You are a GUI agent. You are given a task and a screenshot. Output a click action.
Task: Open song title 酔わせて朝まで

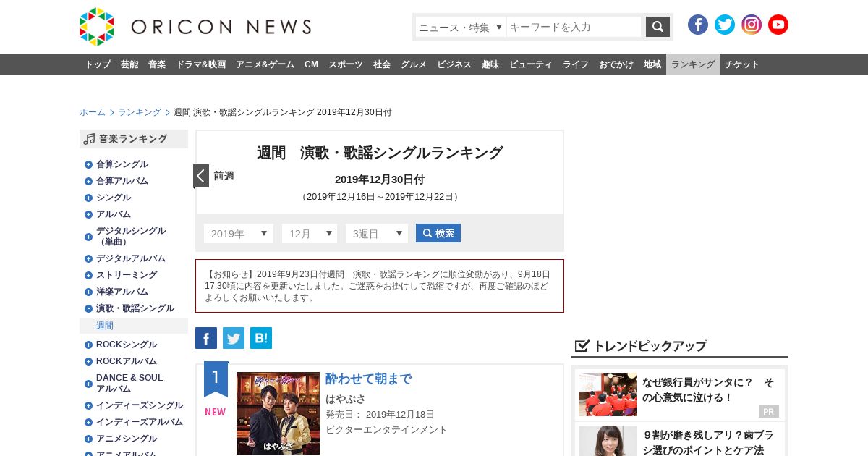(x=369, y=379)
